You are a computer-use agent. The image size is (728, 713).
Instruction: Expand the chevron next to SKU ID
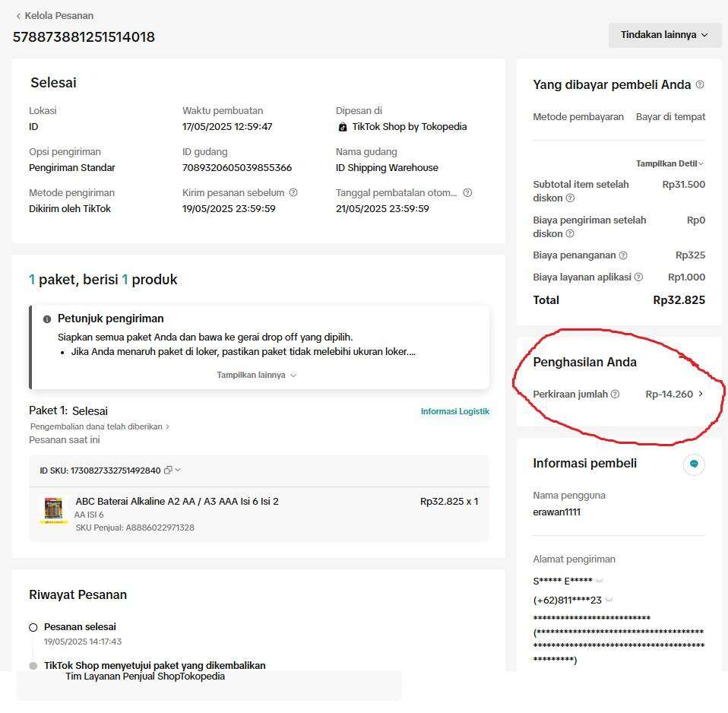(179, 470)
